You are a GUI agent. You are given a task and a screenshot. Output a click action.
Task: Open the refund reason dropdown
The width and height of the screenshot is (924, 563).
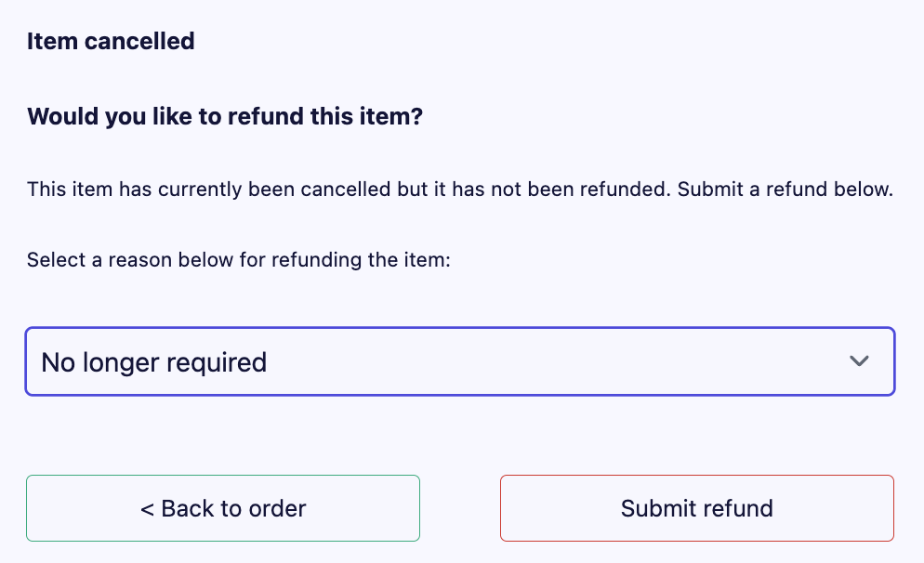click(x=459, y=361)
